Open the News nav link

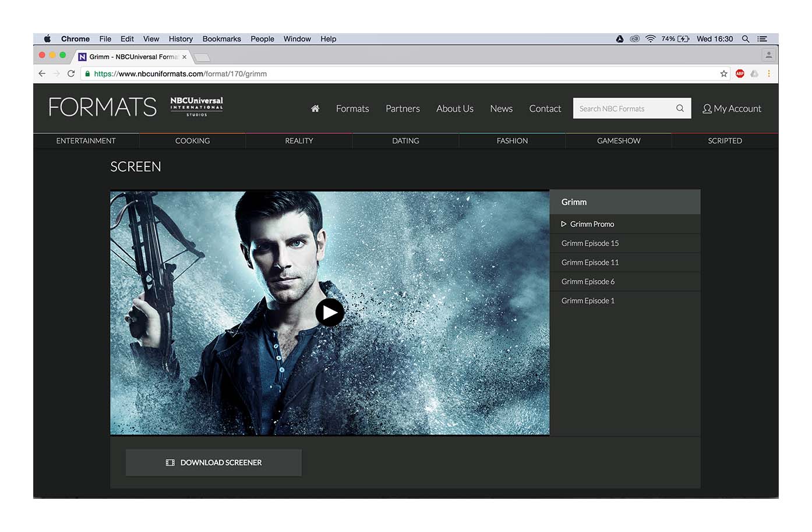[501, 108]
